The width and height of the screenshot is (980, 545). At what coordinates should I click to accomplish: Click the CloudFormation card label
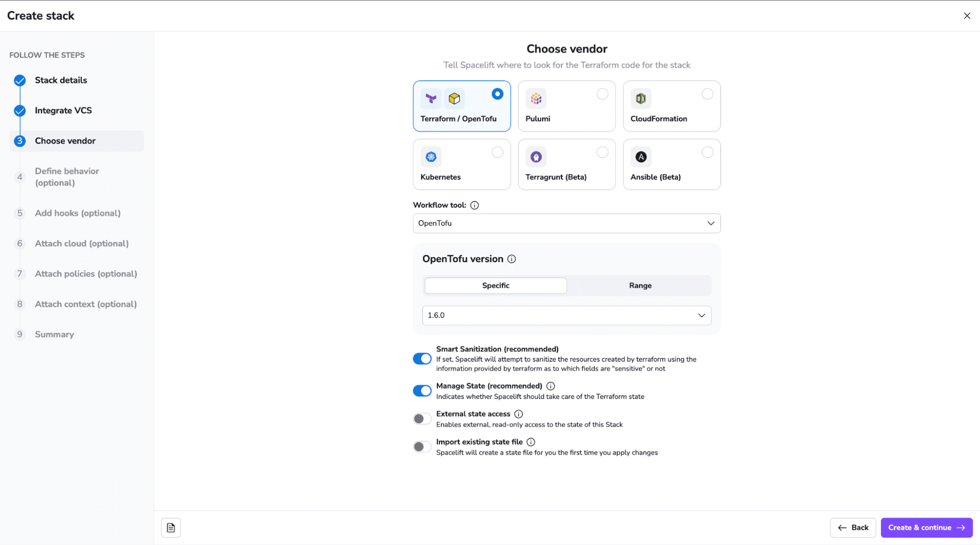tap(659, 119)
